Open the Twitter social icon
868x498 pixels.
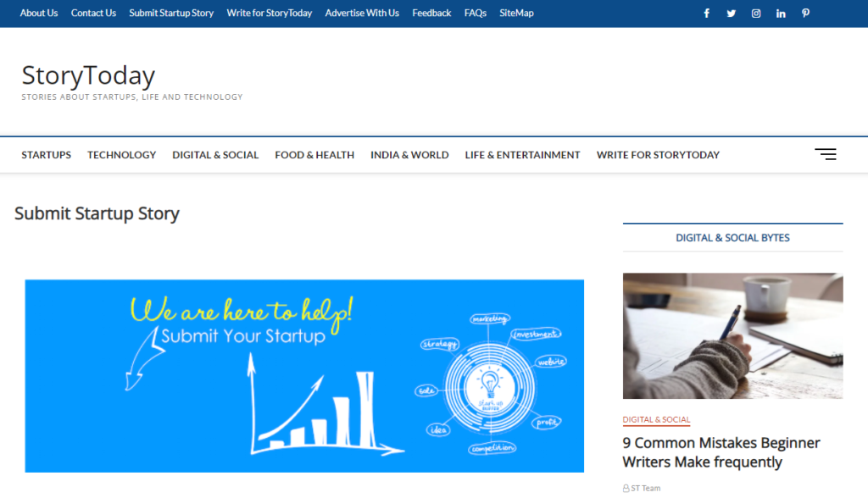[x=731, y=14]
